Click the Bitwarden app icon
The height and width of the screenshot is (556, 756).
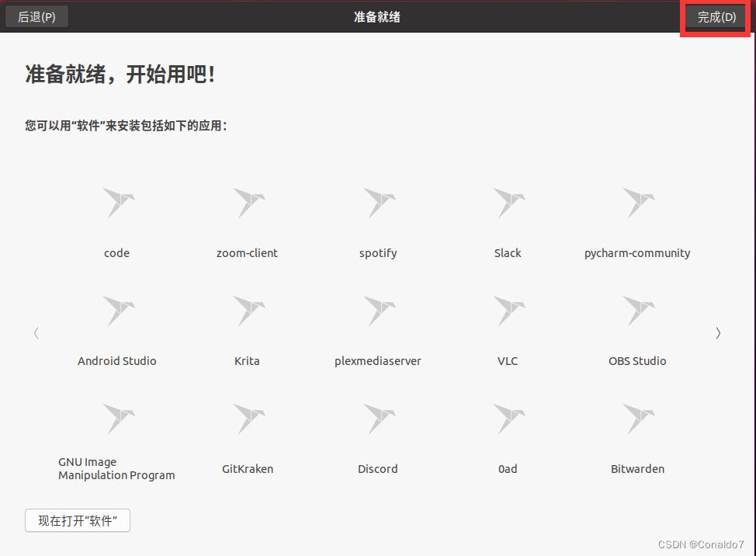[x=638, y=419]
